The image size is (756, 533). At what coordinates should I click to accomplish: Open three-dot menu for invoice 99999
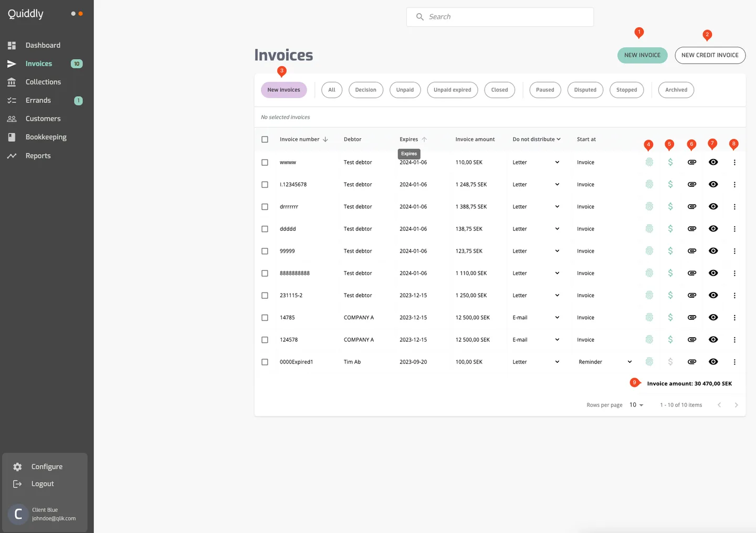[734, 251]
